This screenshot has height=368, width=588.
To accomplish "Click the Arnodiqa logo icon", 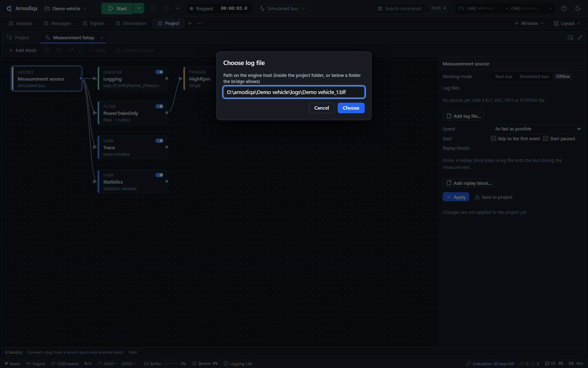I will 9,9.
